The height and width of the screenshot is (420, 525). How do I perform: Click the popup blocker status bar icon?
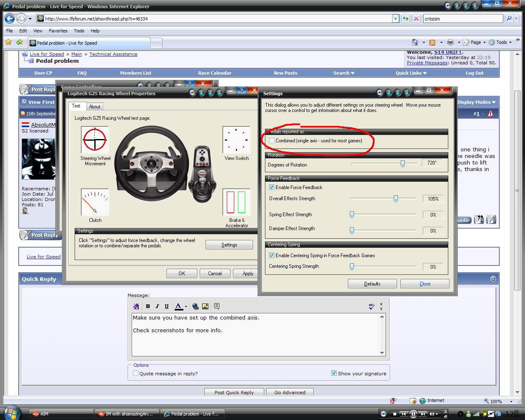click(393, 401)
